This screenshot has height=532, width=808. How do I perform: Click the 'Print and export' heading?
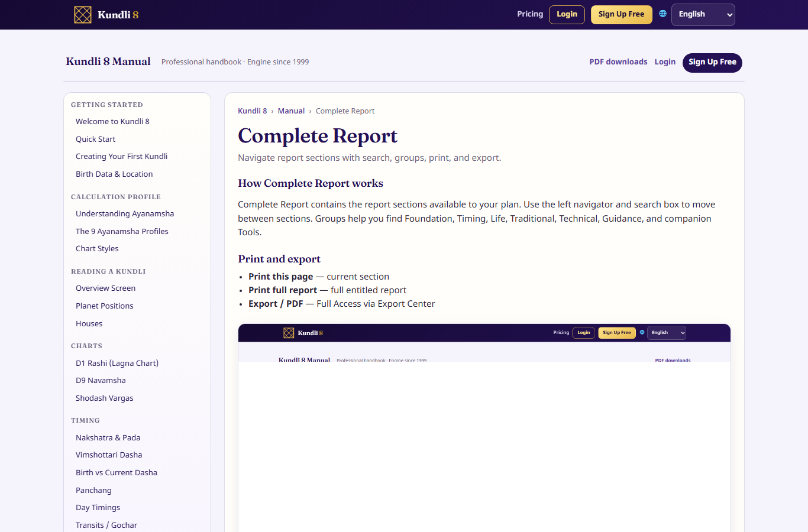(x=279, y=259)
